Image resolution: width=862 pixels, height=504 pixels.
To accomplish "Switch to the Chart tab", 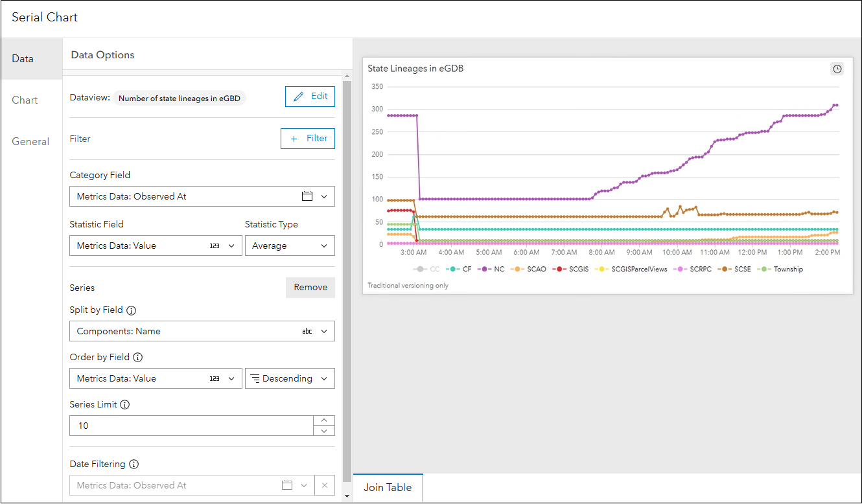I will pos(25,100).
